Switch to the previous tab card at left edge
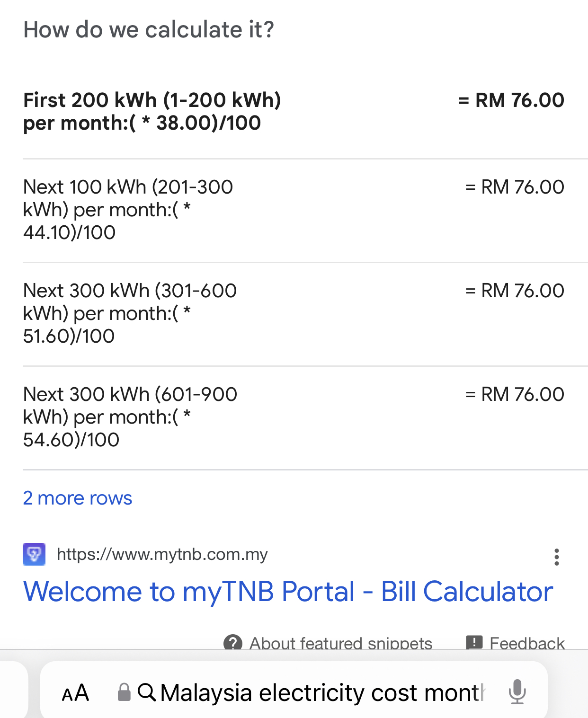The image size is (588, 718). tap(14, 689)
